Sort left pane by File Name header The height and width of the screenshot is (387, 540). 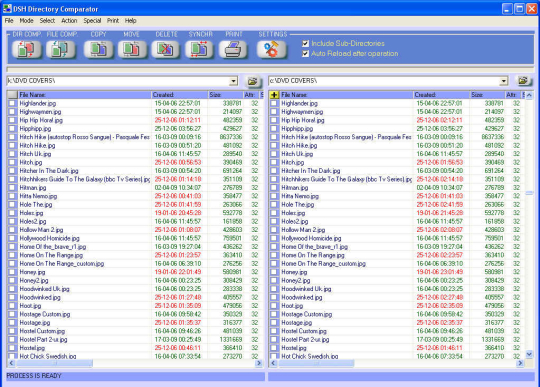[84, 95]
